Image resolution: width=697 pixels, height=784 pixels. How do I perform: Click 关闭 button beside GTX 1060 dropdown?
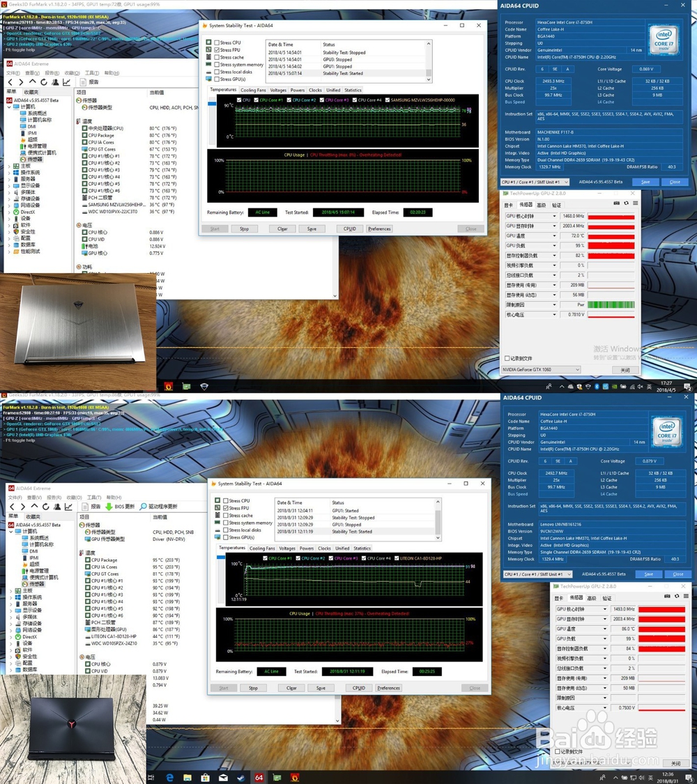click(625, 370)
